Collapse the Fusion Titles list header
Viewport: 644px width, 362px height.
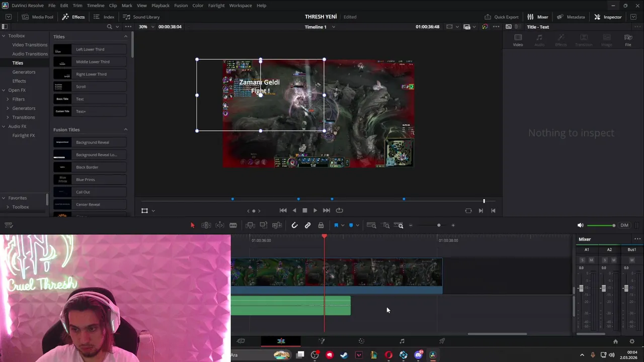(126, 129)
